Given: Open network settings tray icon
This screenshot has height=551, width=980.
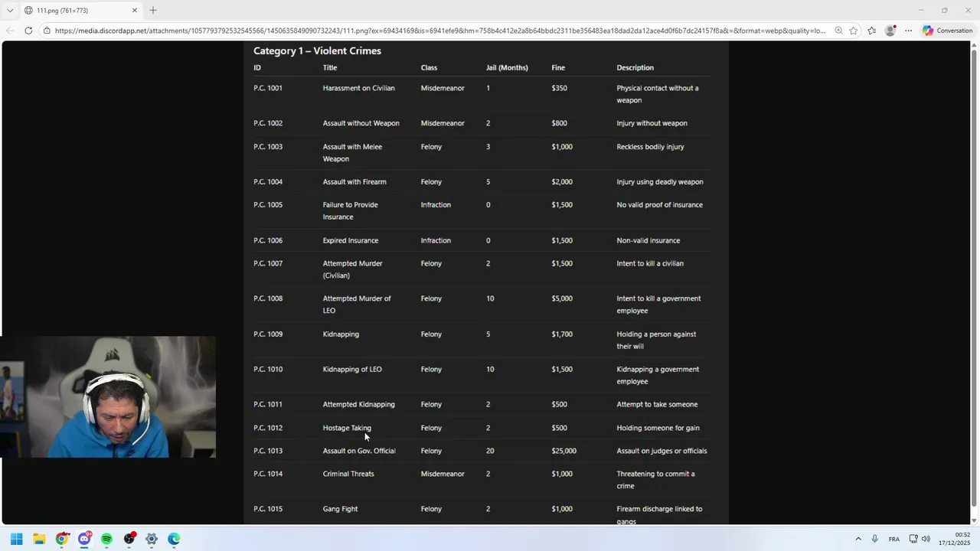Looking at the screenshot, I should [913, 539].
